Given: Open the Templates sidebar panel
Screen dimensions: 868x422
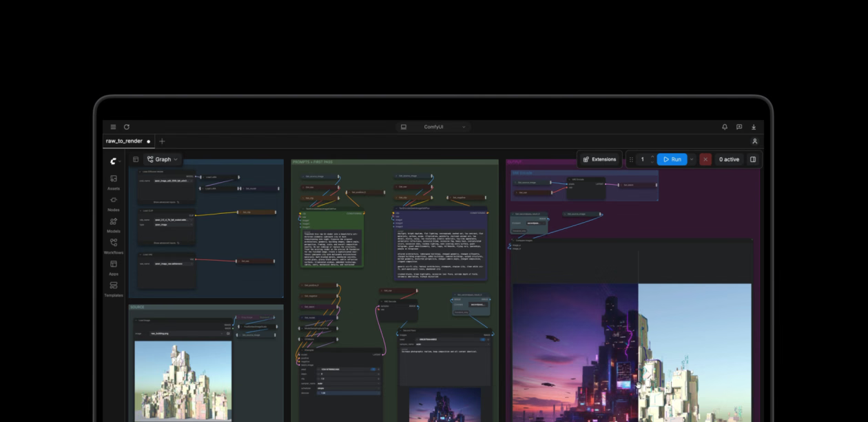Looking at the screenshot, I should tap(114, 289).
